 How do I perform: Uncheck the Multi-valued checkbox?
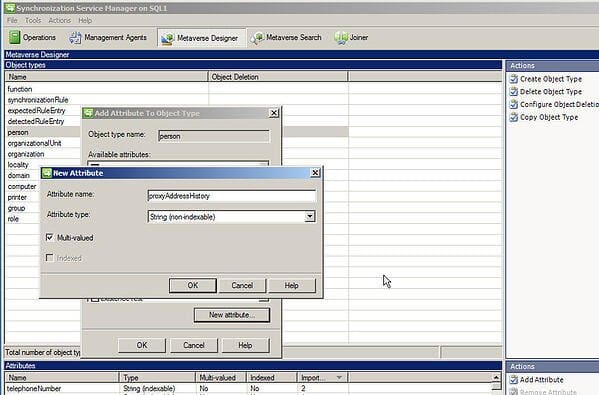tap(49, 238)
